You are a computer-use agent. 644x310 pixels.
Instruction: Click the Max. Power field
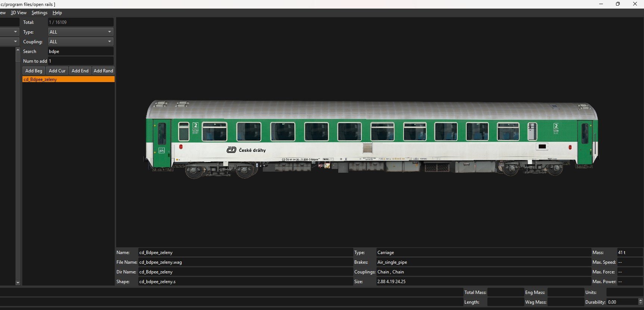pos(630,282)
